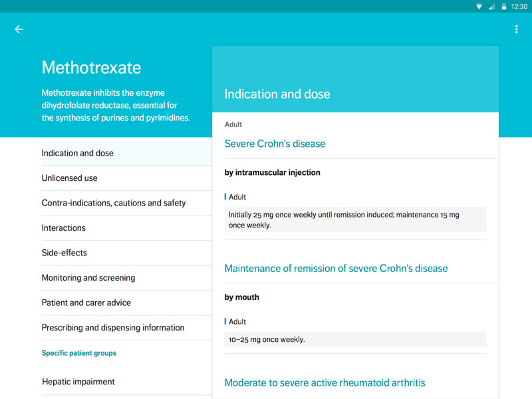The width and height of the screenshot is (532, 399).
Task: Open Contra-indications, cautions and safety
Action: coord(127,203)
